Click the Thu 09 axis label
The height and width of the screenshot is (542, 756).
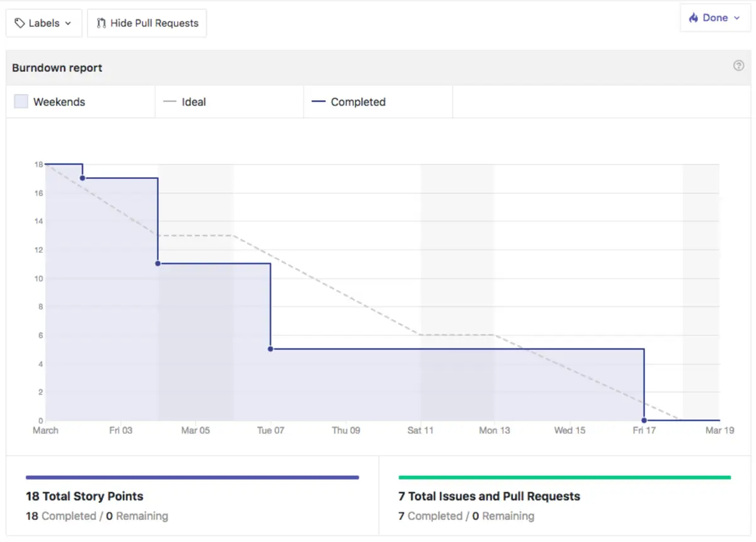pyautogui.click(x=346, y=430)
